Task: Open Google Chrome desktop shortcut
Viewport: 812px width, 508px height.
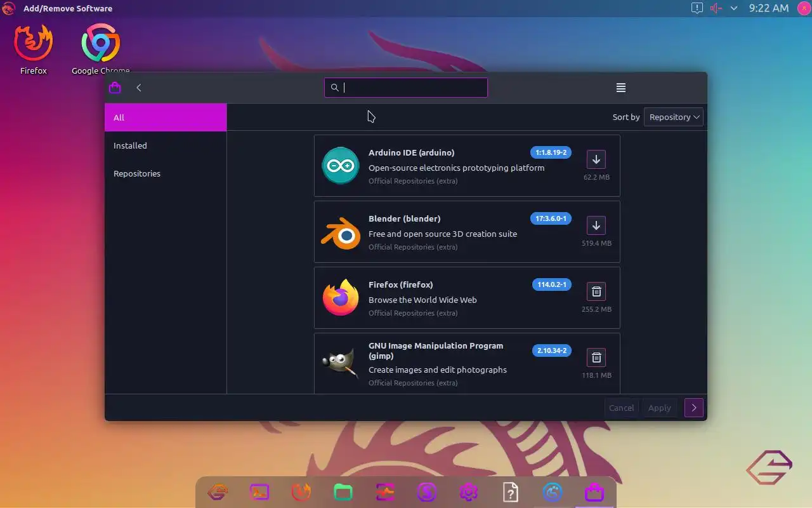Action: click(x=100, y=50)
